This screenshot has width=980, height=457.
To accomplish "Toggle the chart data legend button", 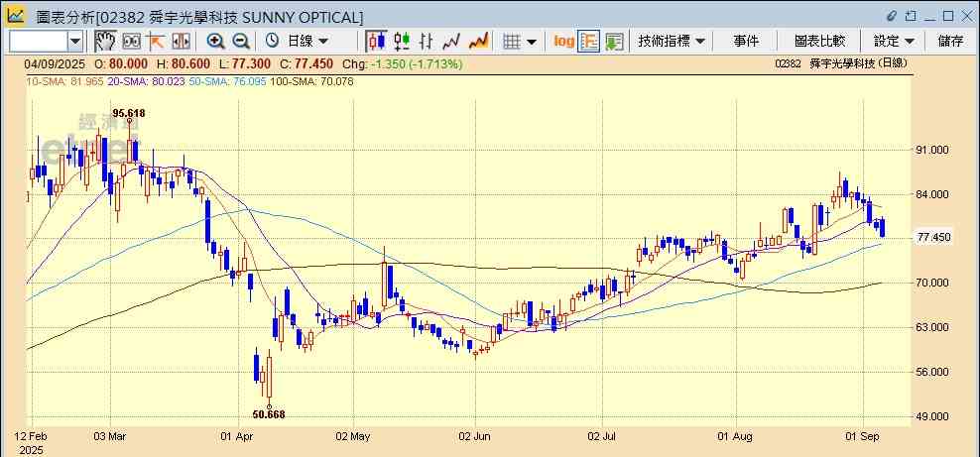I will click(589, 42).
